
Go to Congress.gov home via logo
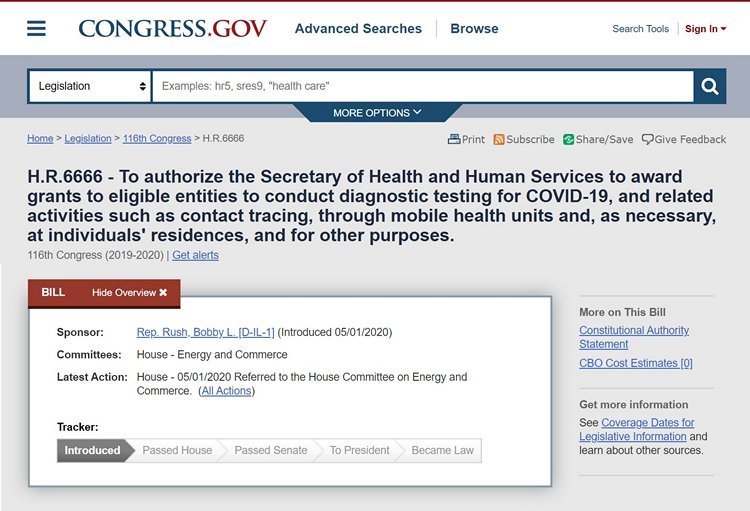point(173,29)
